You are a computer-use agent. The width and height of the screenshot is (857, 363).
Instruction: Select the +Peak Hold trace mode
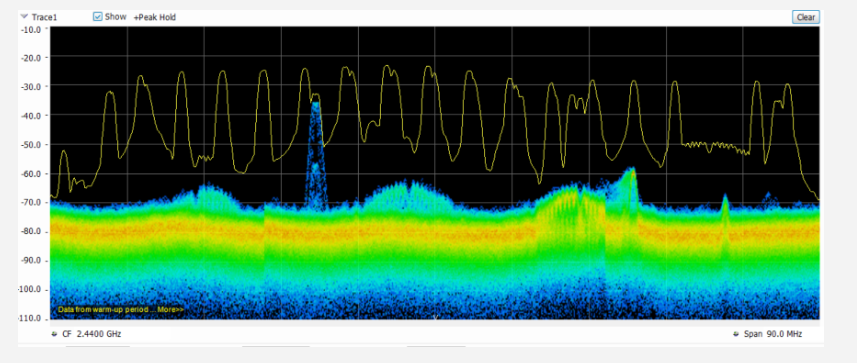coord(155,17)
